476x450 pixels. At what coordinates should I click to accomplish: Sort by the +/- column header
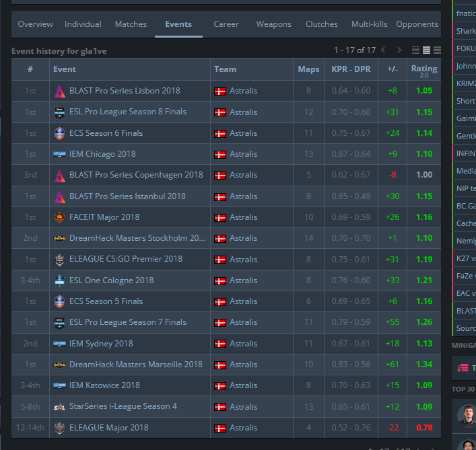(x=393, y=69)
